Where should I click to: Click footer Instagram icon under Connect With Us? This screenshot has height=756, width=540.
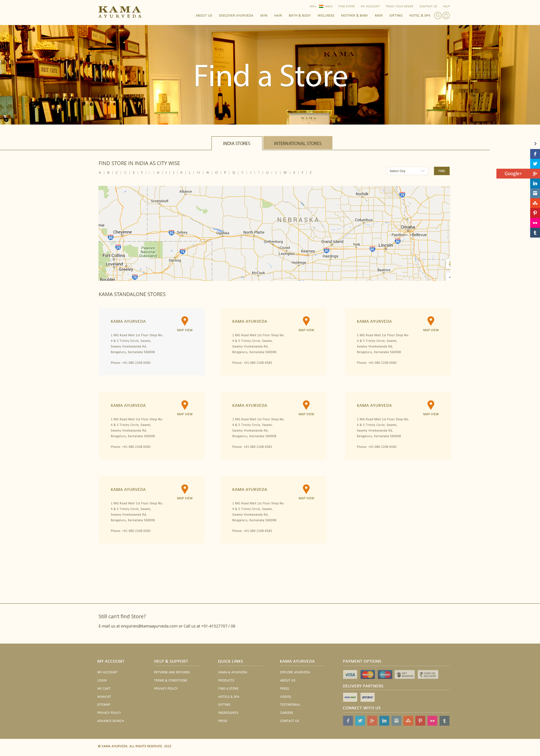click(x=396, y=721)
